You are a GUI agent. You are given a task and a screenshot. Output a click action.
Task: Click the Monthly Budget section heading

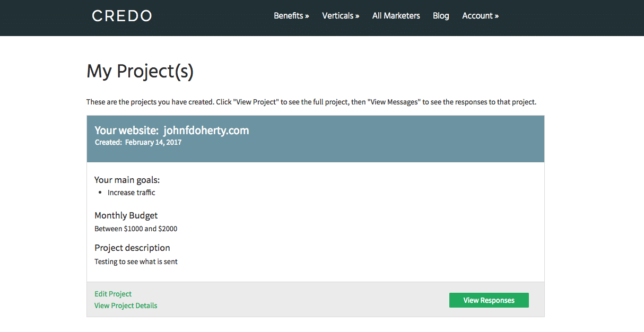tap(126, 215)
